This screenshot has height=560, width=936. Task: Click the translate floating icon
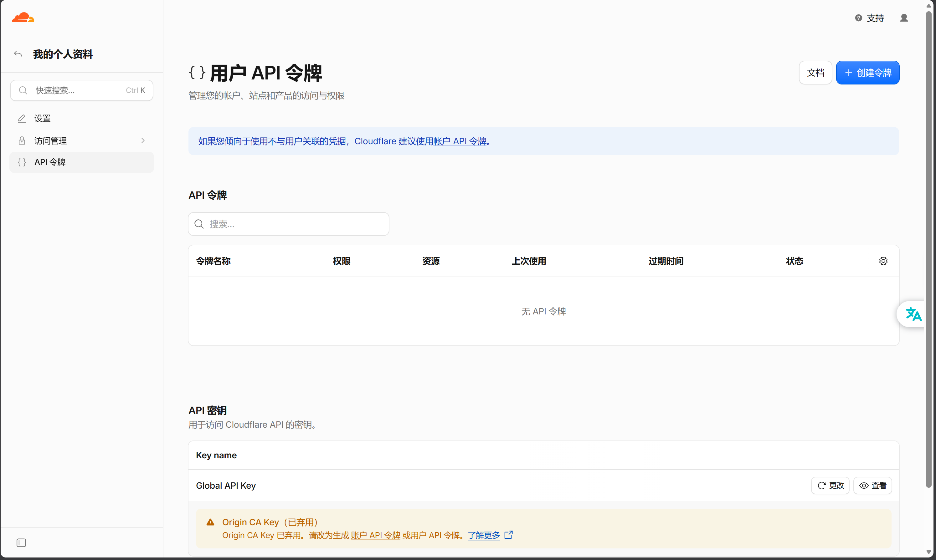tap(913, 314)
